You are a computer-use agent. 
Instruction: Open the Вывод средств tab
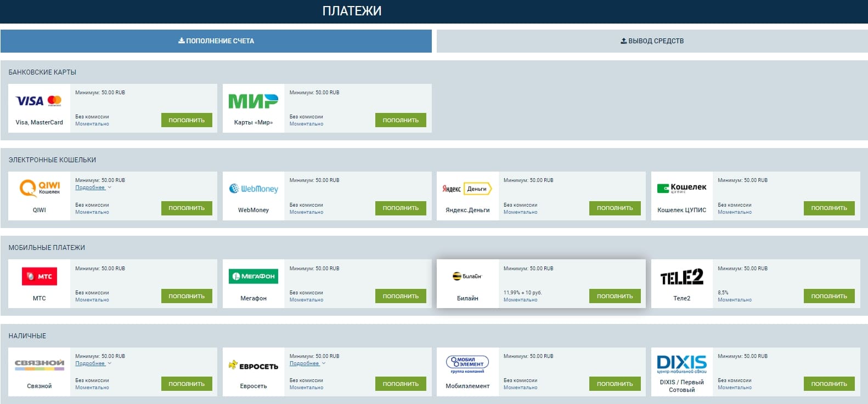pyautogui.click(x=652, y=41)
